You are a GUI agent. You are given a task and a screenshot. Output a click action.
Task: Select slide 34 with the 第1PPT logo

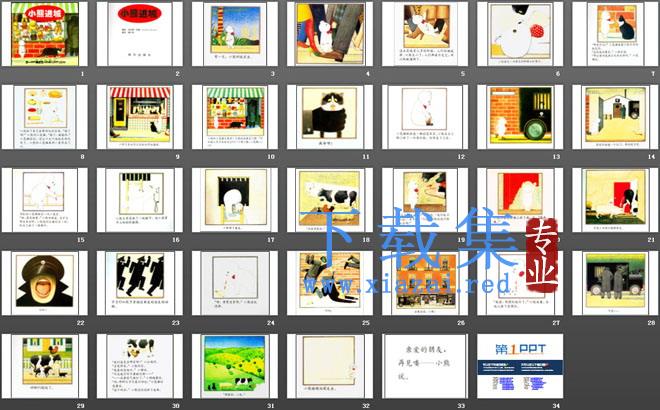point(520,366)
